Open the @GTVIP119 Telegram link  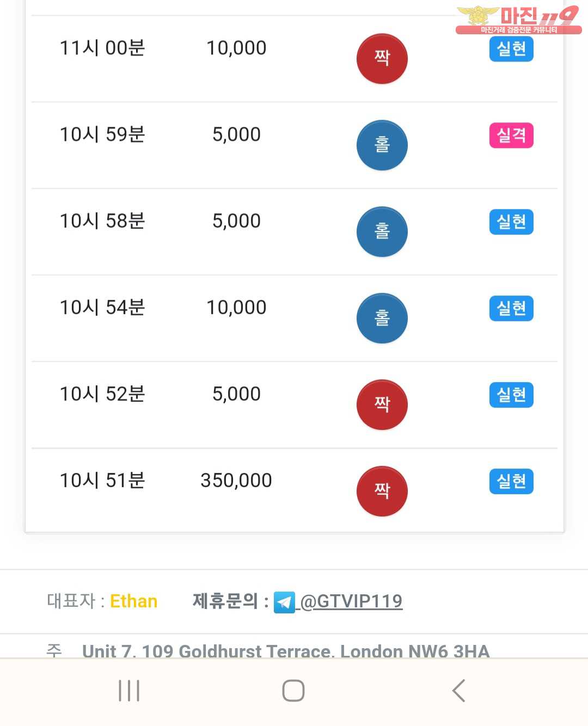351,601
